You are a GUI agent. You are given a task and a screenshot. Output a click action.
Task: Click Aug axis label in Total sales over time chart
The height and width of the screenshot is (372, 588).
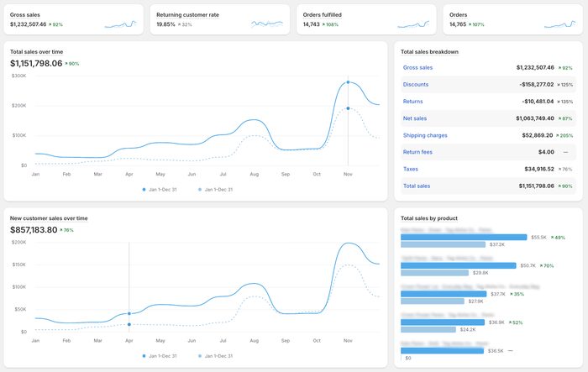click(255, 175)
